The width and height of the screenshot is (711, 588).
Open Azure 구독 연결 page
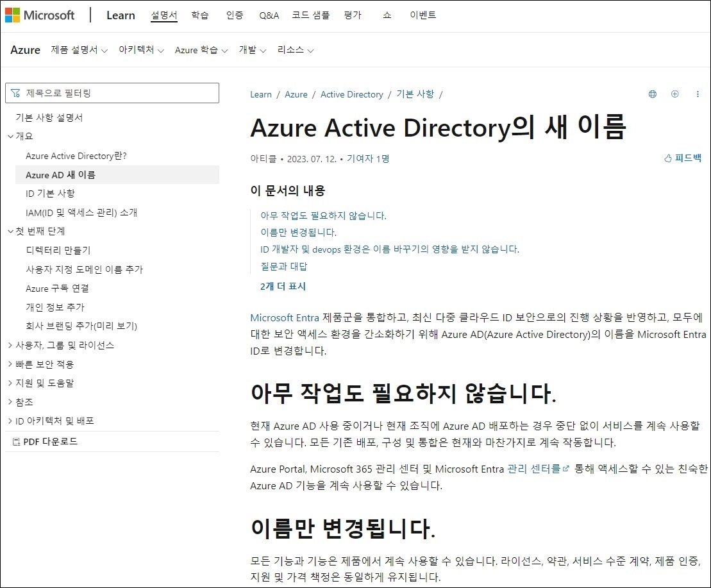pos(57,289)
